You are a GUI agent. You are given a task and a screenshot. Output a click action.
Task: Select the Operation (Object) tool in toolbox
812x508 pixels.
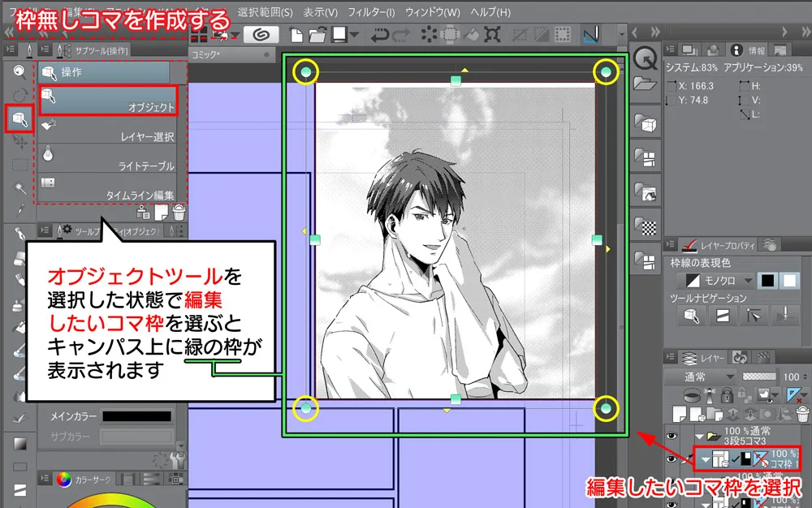click(x=19, y=119)
